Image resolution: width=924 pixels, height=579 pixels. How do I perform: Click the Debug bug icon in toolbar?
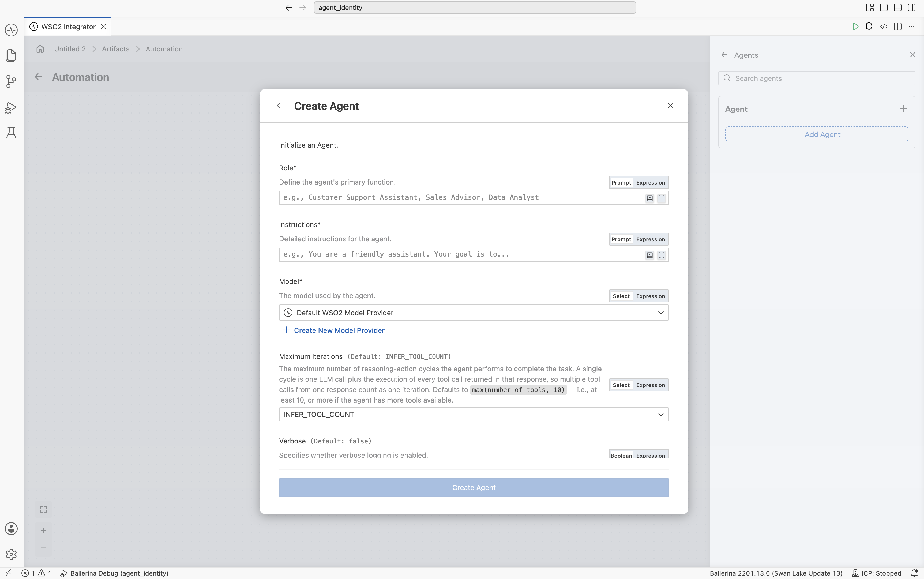click(869, 27)
